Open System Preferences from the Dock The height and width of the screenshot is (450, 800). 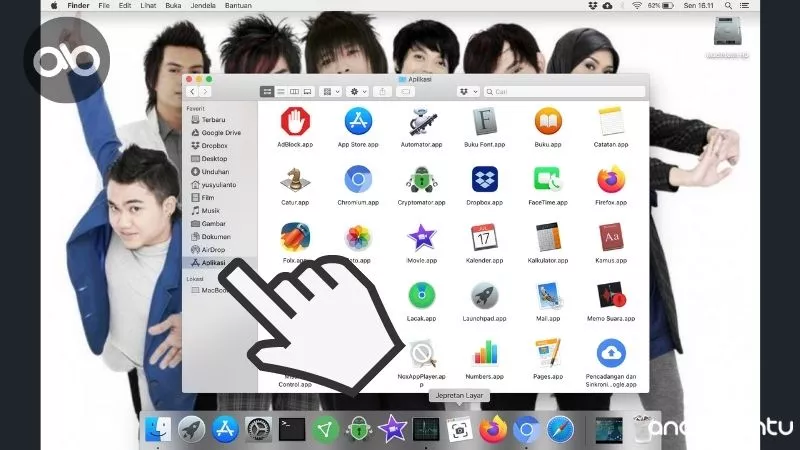(x=259, y=429)
